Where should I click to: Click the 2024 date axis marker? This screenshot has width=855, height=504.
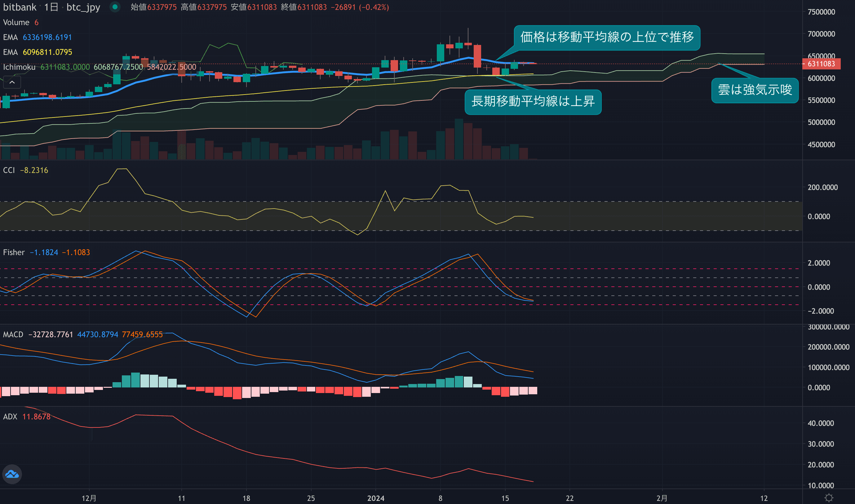pos(375,498)
